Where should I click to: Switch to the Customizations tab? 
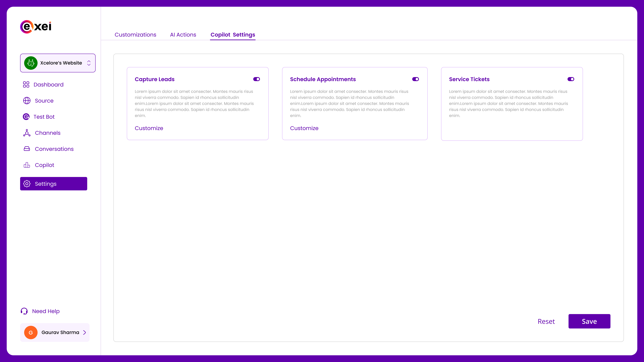135,35
